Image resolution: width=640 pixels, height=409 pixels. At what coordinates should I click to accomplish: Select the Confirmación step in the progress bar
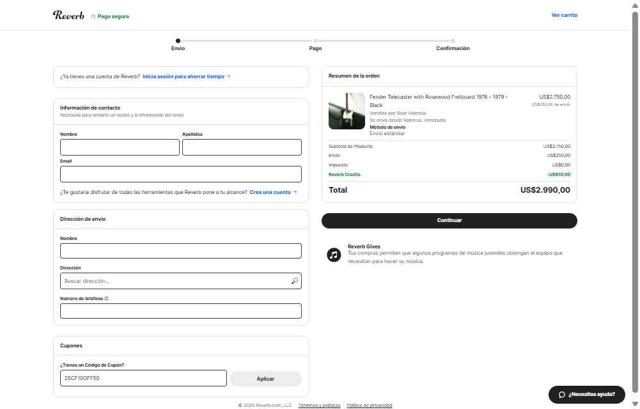452,47
